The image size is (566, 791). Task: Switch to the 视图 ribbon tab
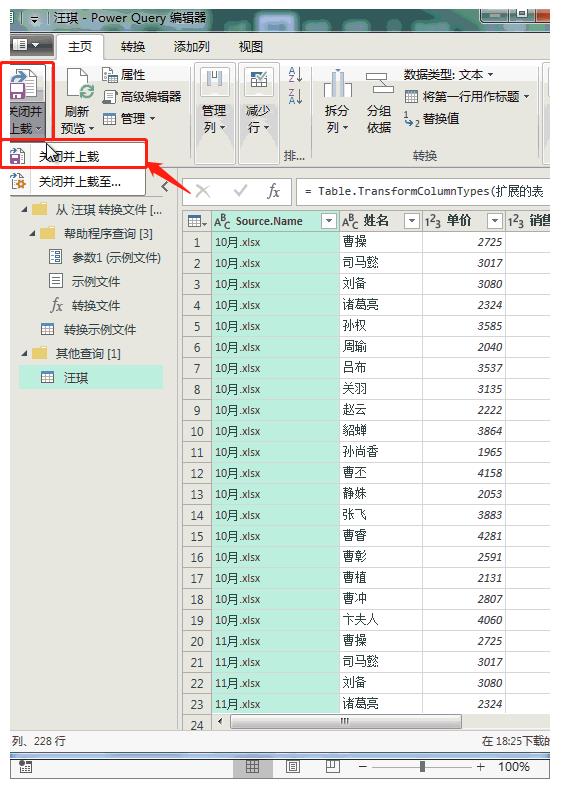point(251,47)
